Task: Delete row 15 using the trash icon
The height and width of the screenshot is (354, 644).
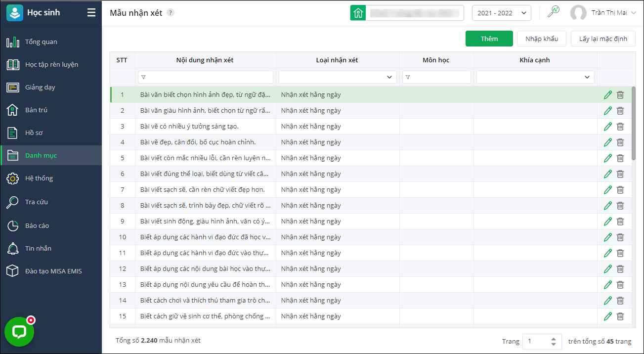Action: (x=620, y=316)
